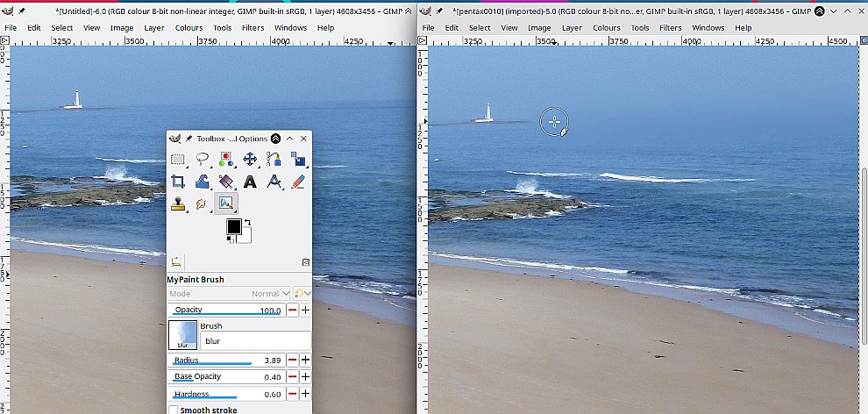Toggle the Smooth stroke checkbox

click(x=174, y=410)
